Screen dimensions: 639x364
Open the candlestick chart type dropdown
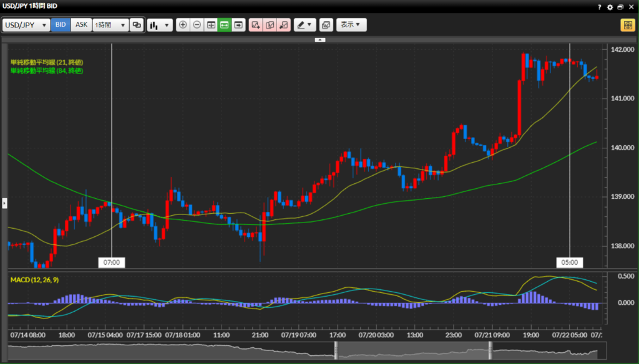[x=160, y=25]
